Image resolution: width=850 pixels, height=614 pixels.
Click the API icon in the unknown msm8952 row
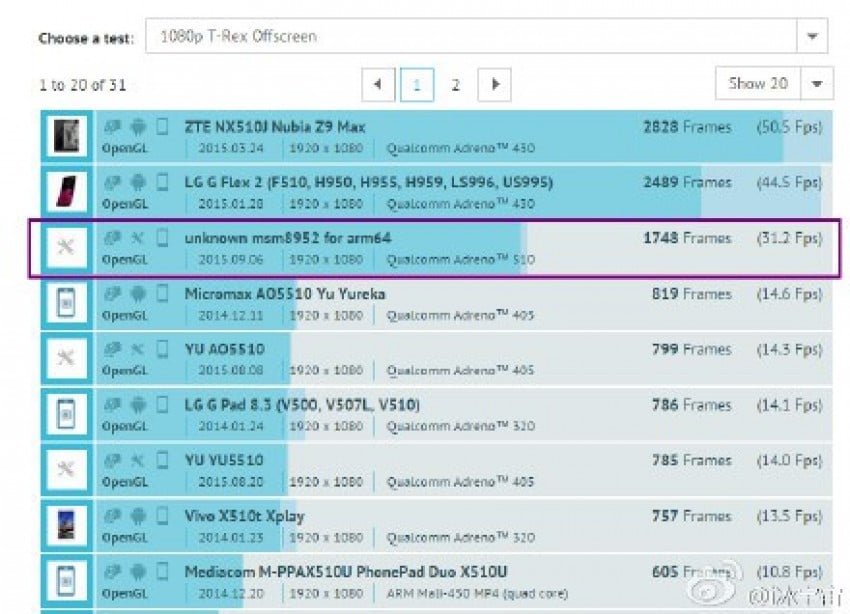[x=112, y=238]
